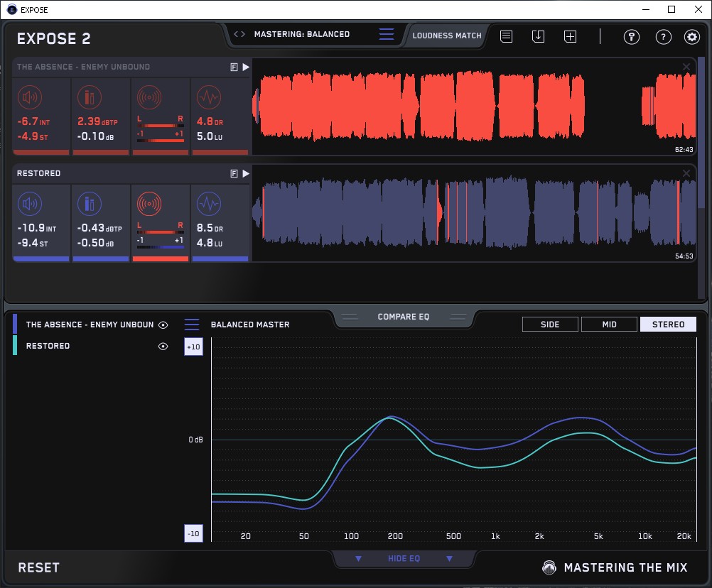Add a new track with plus icon

click(570, 36)
